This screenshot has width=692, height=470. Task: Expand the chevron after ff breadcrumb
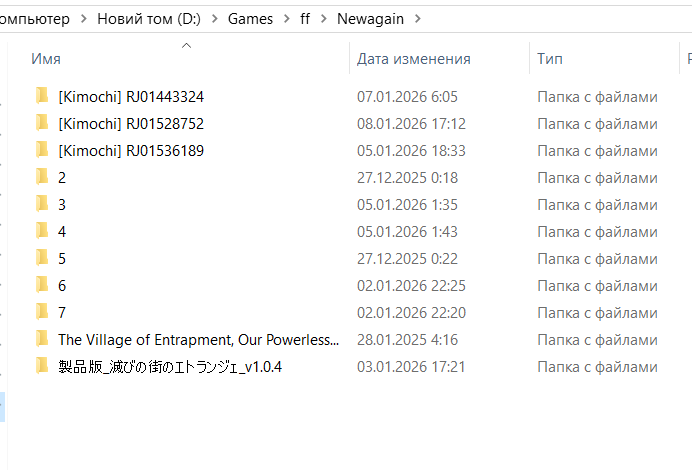[321, 18]
